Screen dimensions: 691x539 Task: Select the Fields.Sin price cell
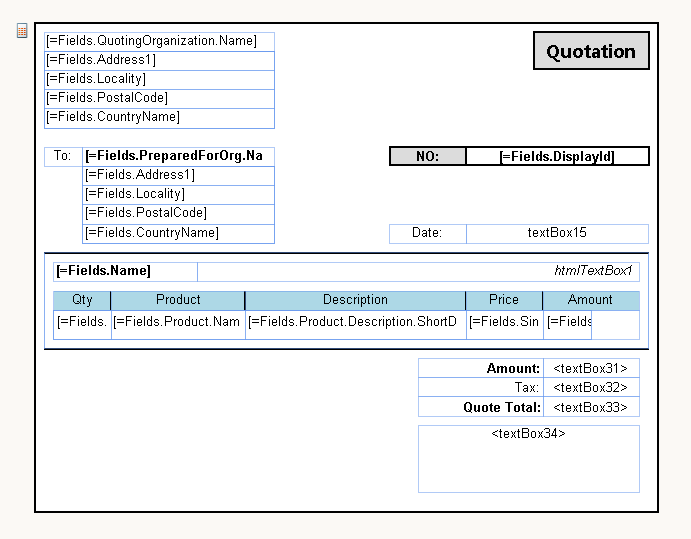(505, 325)
